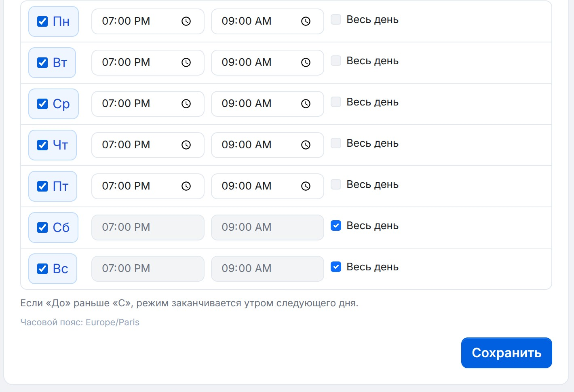Open clock picker for Пт end time

(x=306, y=186)
